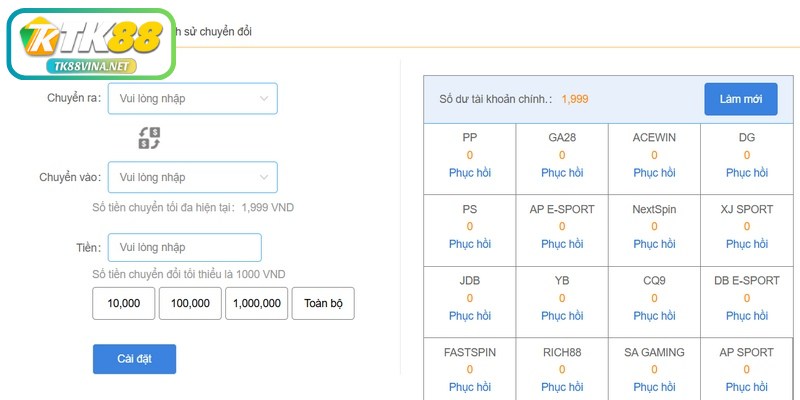Restore balance from NextSpin
The width and height of the screenshot is (800, 400).
(x=654, y=244)
